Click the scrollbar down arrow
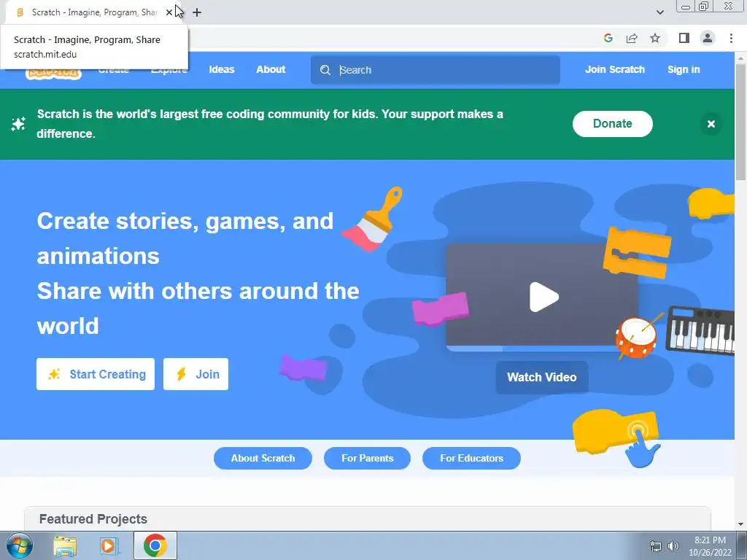This screenshot has height=560, width=747. [x=740, y=524]
